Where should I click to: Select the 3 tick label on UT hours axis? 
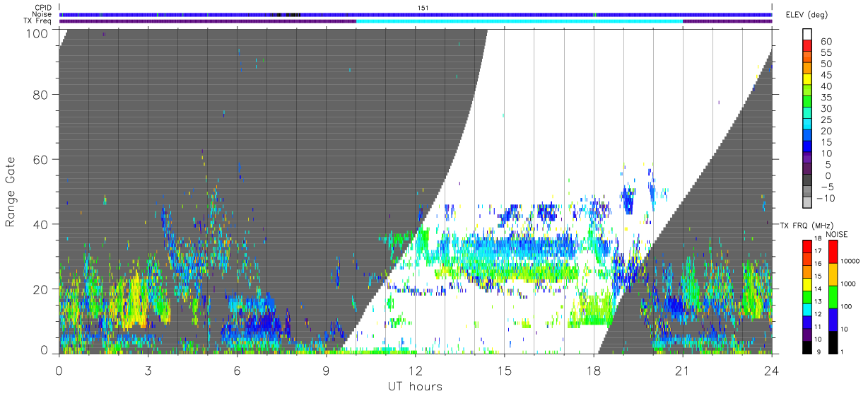coord(148,371)
